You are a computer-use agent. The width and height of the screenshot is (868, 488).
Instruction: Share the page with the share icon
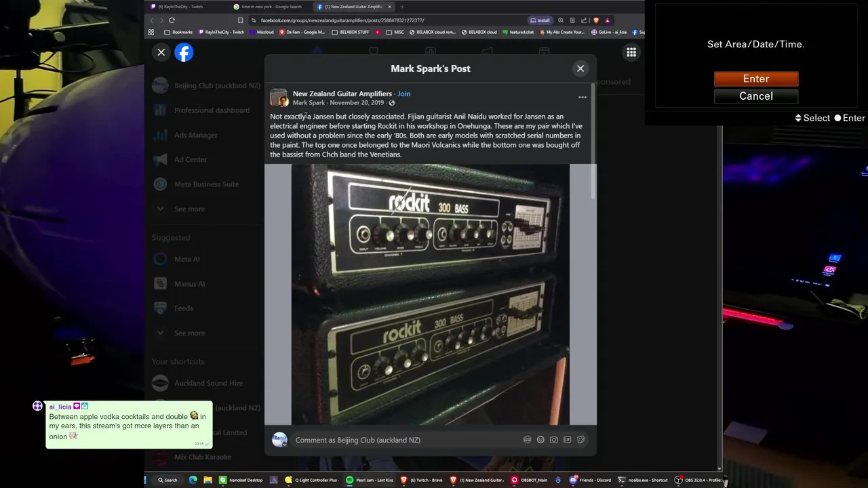(584, 20)
